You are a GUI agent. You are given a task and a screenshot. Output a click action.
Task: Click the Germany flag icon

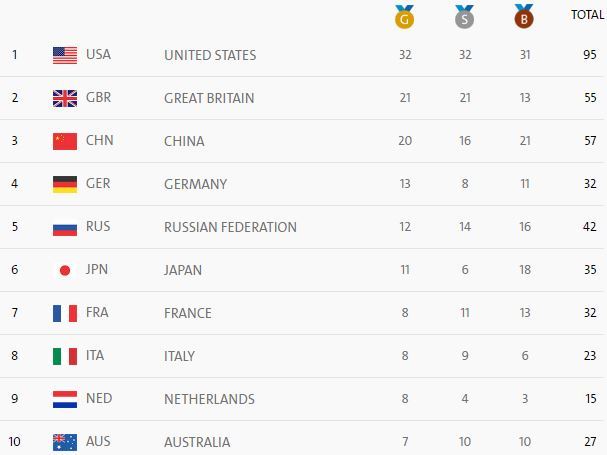(x=65, y=184)
